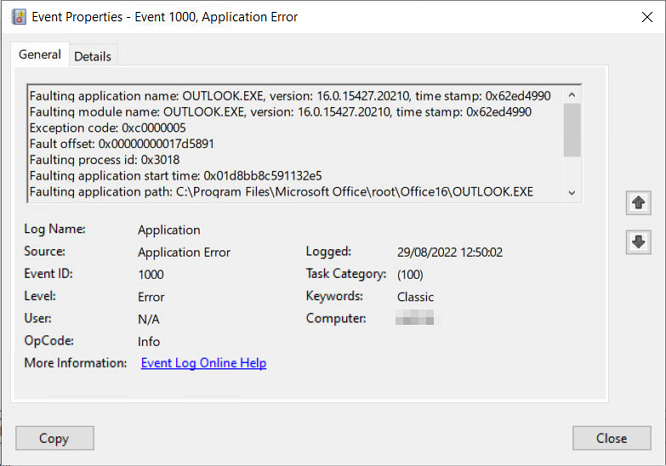Click the 'OpCode:' label
The image size is (666, 466).
[x=49, y=340]
